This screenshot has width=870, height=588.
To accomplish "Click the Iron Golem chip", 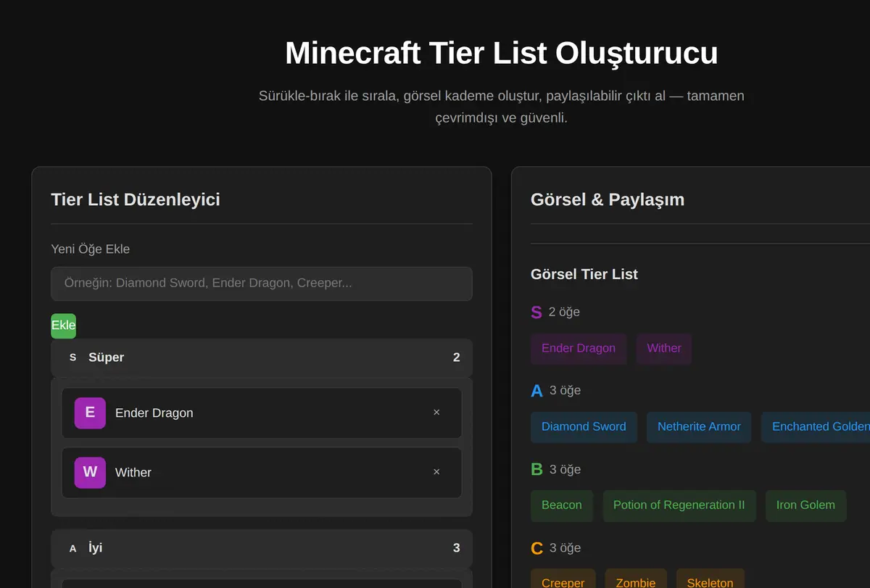I will 805,505.
